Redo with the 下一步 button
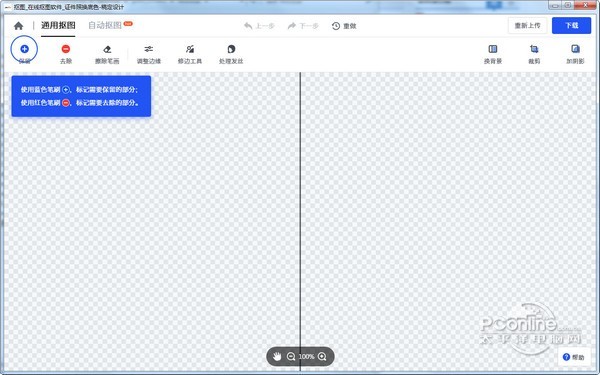The width and height of the screenshot is (600, 375). [303, 26]
